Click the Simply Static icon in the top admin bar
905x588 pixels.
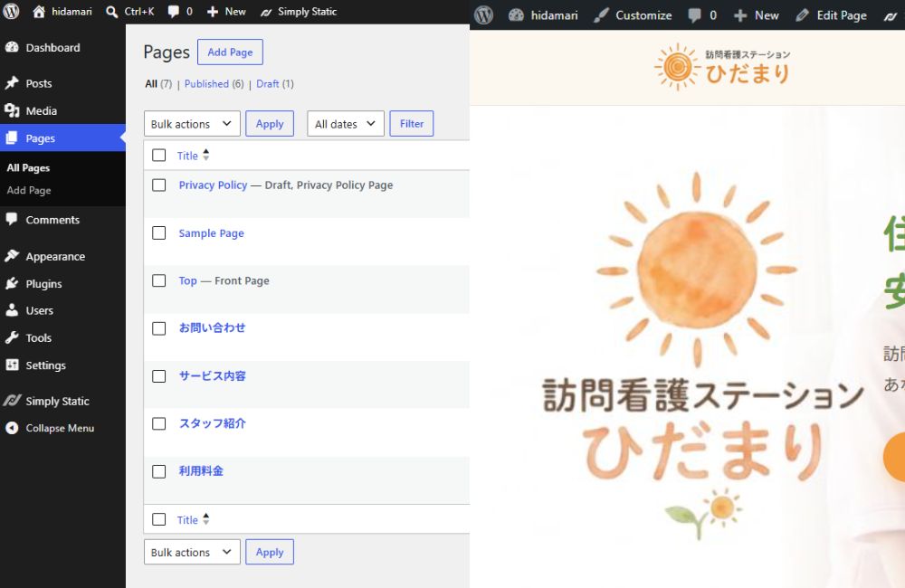(x=265, y=12)
